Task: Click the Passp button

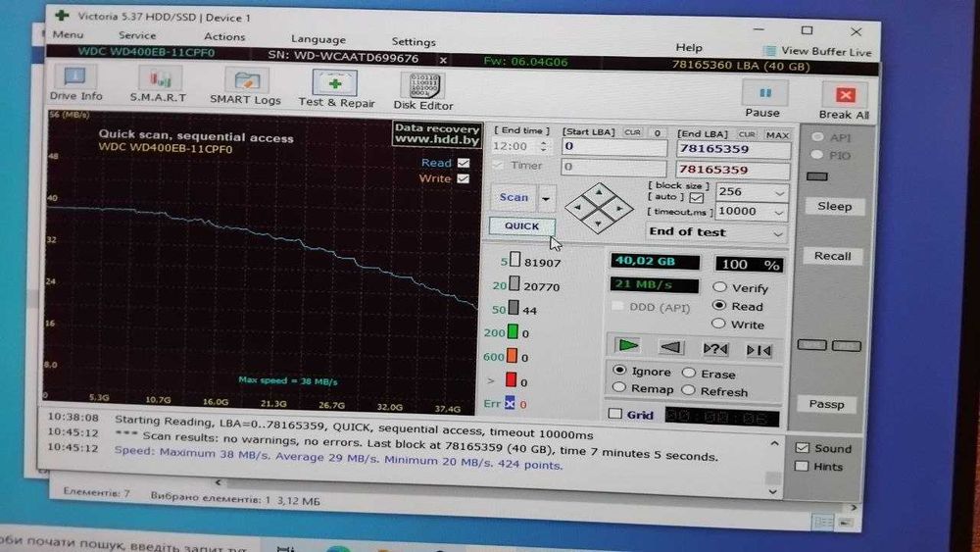Action: [827, 404]
